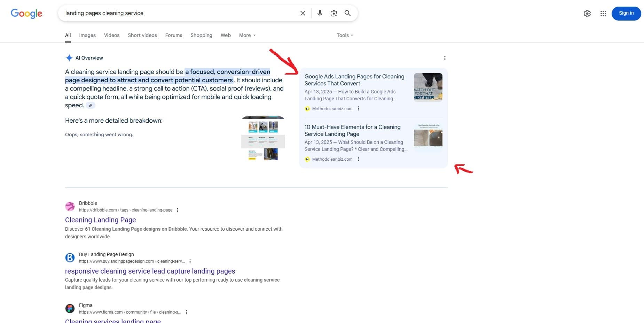Viewport: 644px width, 323px height.
Task: Open three-dot menu for the Buy Landing Page Design result
Action: (x=190, y=261)
